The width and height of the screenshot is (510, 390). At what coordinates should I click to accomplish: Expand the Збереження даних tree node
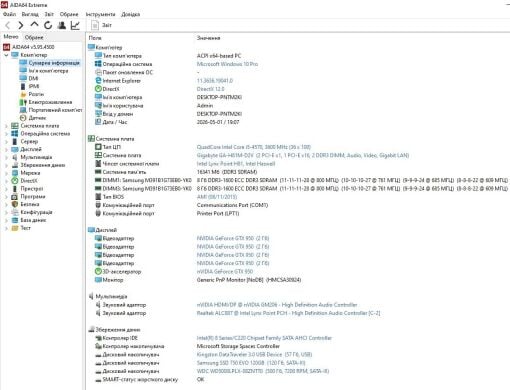pyautogui.click(x=6, y=165)
